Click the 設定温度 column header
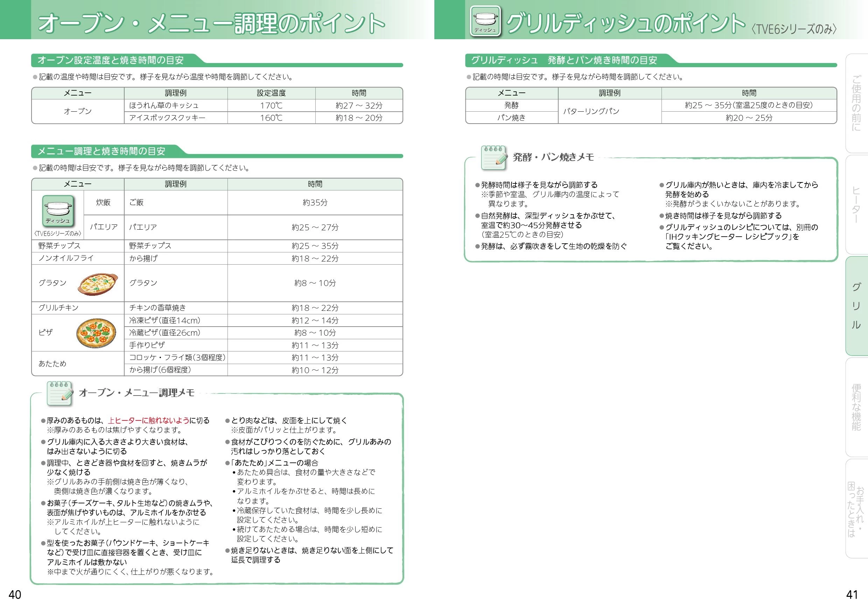Screen dimensions: 868x614 pos(271,93)
